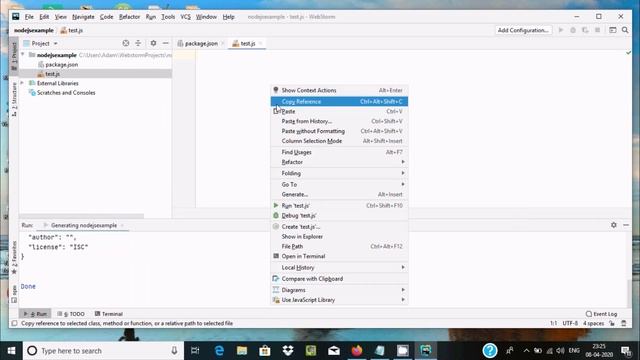Click the Run triangle icon in top toolbar
640x360 pixels.
561,30
